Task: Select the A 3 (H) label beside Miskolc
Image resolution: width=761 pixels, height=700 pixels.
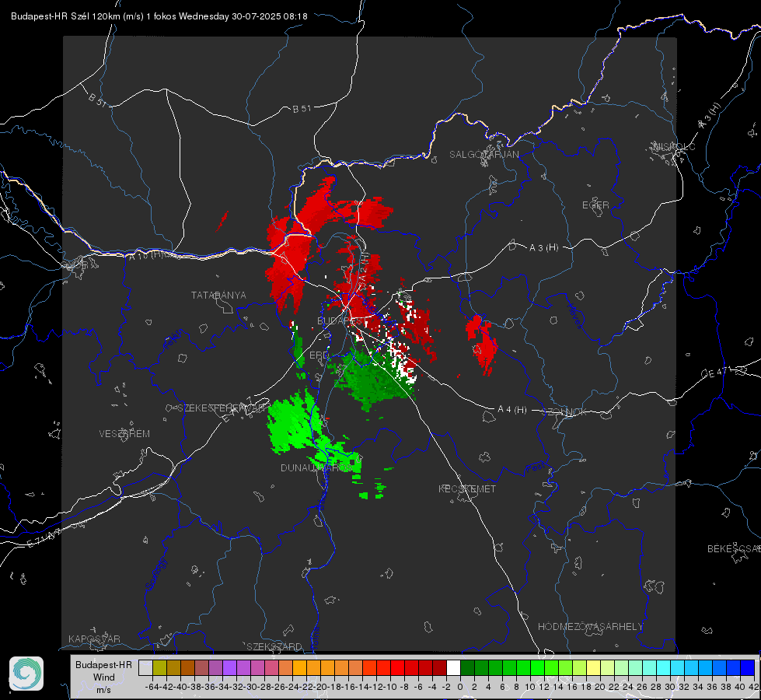Action: point(710,116)
